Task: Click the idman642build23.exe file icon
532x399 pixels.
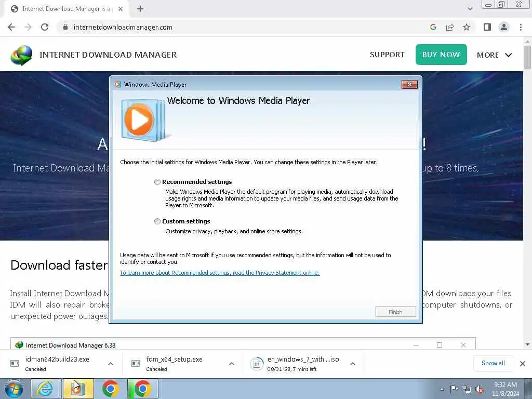Action: (x=15, y=364)
